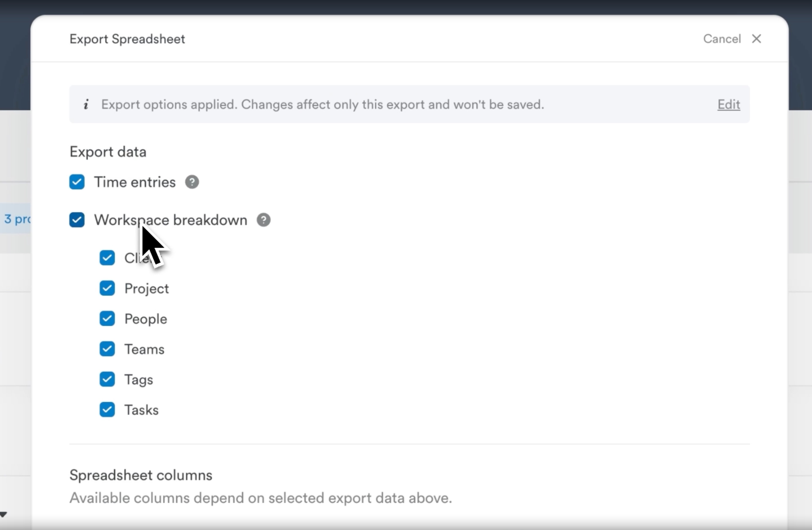Uncheck the Time entries option
This screenshot has height=530, width=812.
coord(76,182)
